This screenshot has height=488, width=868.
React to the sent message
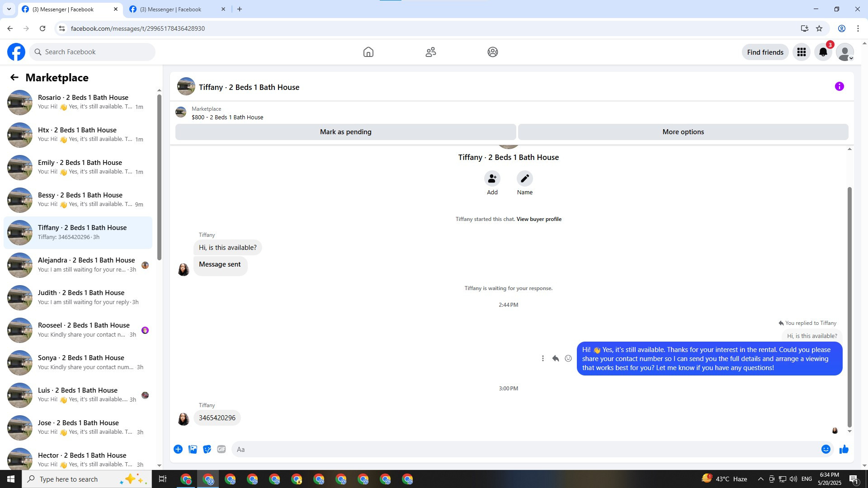pyautogui.click(x=568, y=358)
